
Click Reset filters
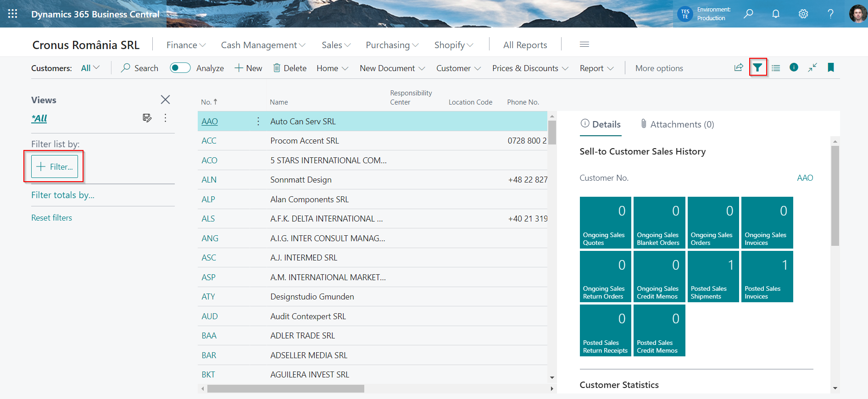(51, 218)
